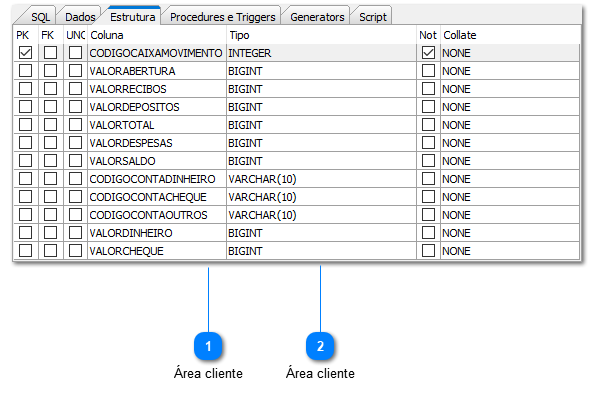Uncheck PK for CODIGOCAIXAMOVIMENTO
This screenshot has height=397, width=598.
coord(26,53)
